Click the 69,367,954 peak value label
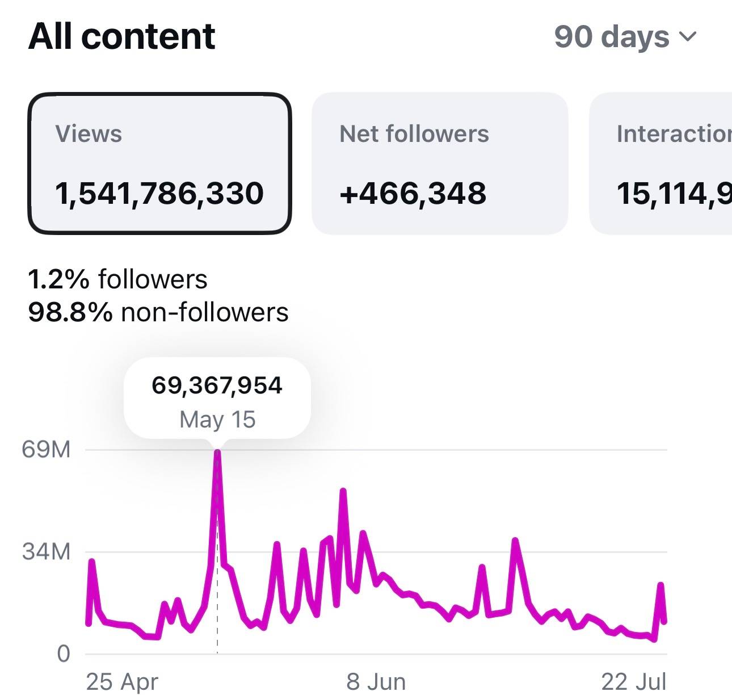Viewport: 732px width, 700px height. coord(217,385)
